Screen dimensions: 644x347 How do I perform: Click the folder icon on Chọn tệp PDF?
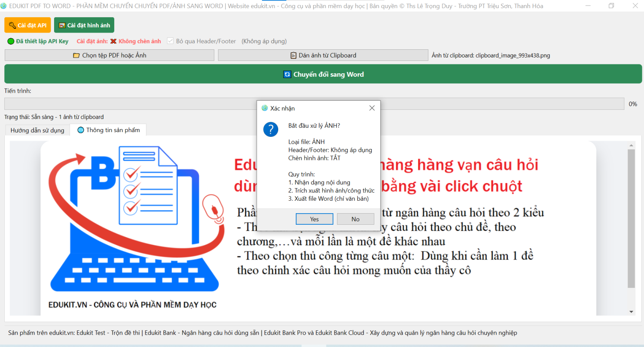[x=76, y=55]
